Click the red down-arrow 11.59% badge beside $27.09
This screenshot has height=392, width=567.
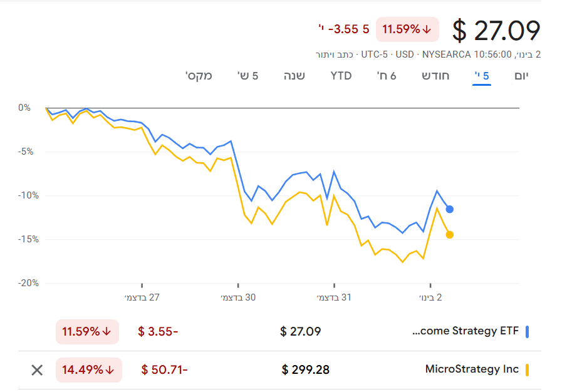pyautogui.click(x=407, y=29)
